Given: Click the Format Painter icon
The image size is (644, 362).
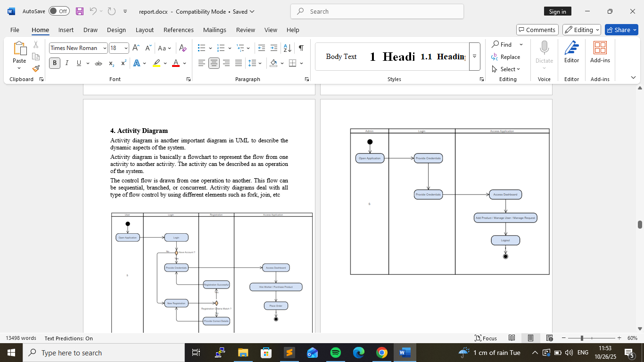Looking at the screenshot, I should tap(36, 68).
